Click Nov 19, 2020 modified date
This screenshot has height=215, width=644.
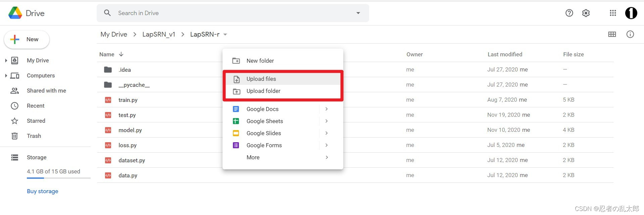[504, 115]
